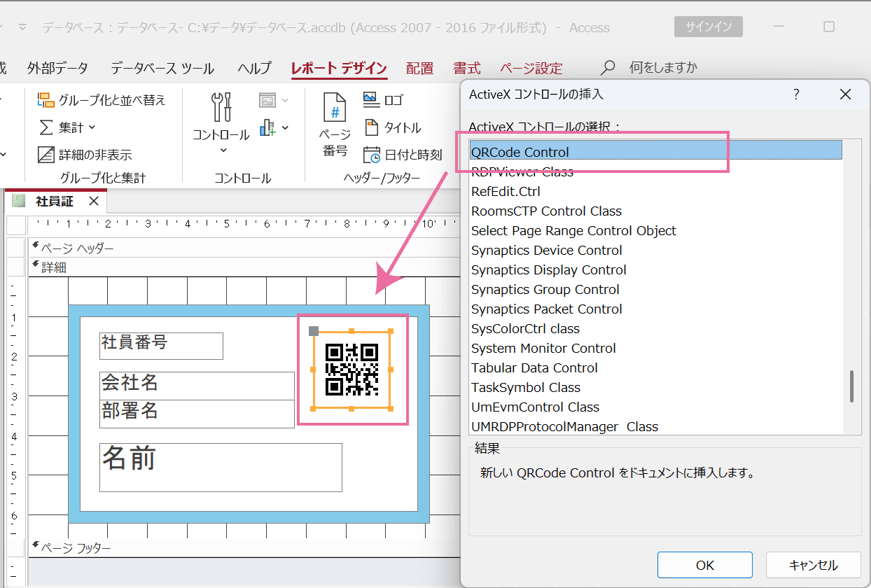Open the ページ設定 ribbon tab
Viewport: 871px width, 588px height.
[x=530, y=68]
